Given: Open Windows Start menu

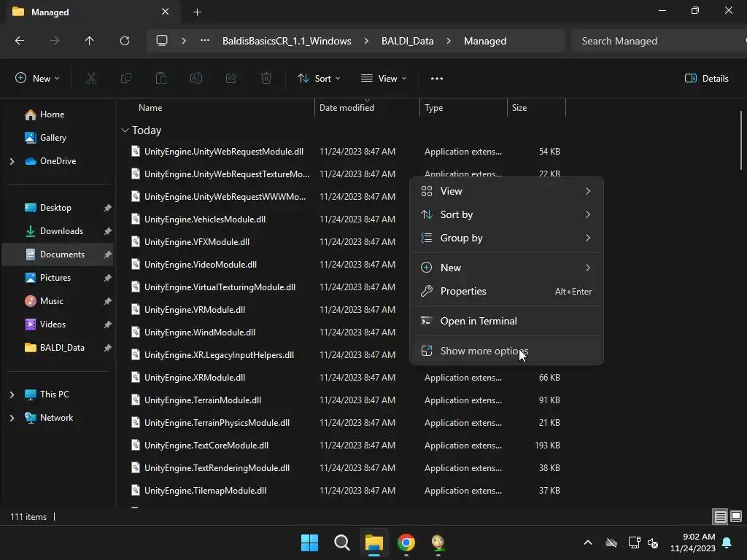Looking at the screenshot, I should pos(309,542).
